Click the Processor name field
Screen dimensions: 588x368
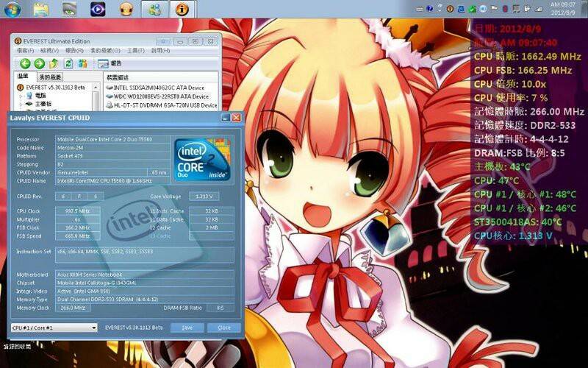click(112, 139)
